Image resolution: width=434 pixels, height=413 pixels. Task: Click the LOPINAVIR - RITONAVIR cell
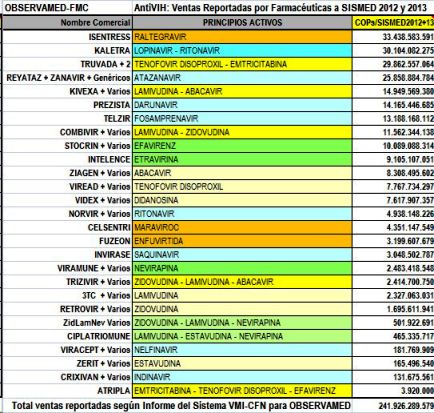pos(242,50)
